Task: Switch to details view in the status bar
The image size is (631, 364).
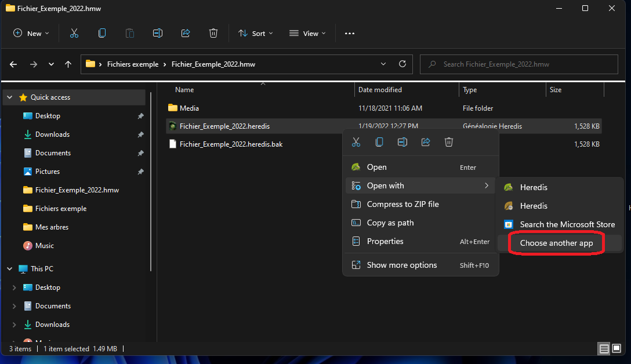Action: coord(603,348)
